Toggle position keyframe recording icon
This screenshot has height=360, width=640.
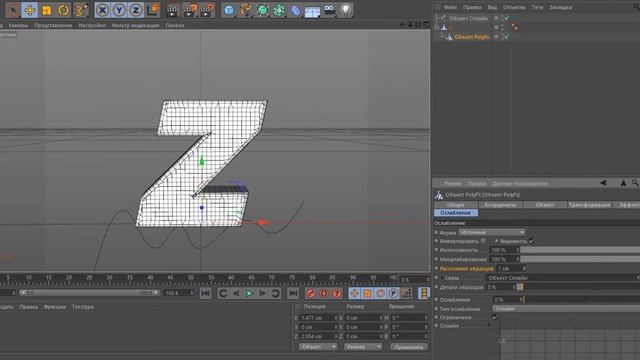[354, 293]
